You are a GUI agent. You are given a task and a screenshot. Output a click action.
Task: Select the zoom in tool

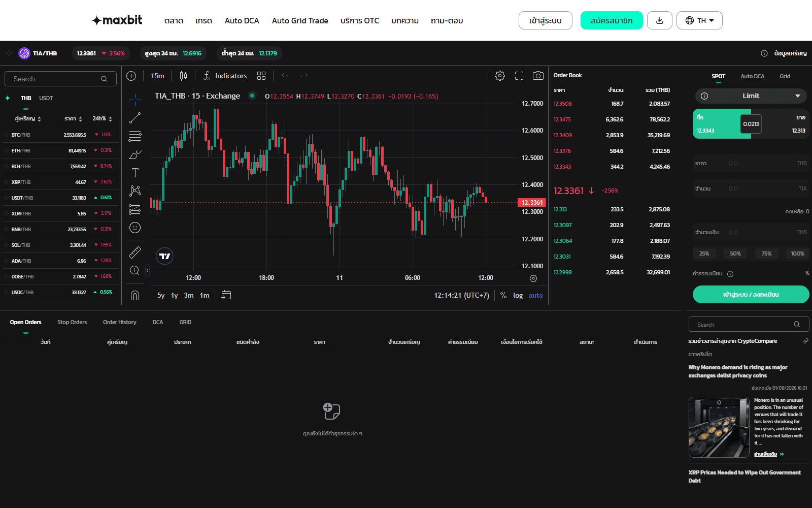[135, 270]
